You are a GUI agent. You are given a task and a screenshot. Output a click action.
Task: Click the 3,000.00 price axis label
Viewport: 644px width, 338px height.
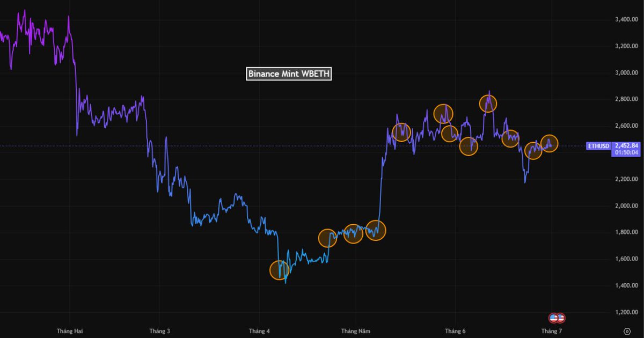click(626, 73)
